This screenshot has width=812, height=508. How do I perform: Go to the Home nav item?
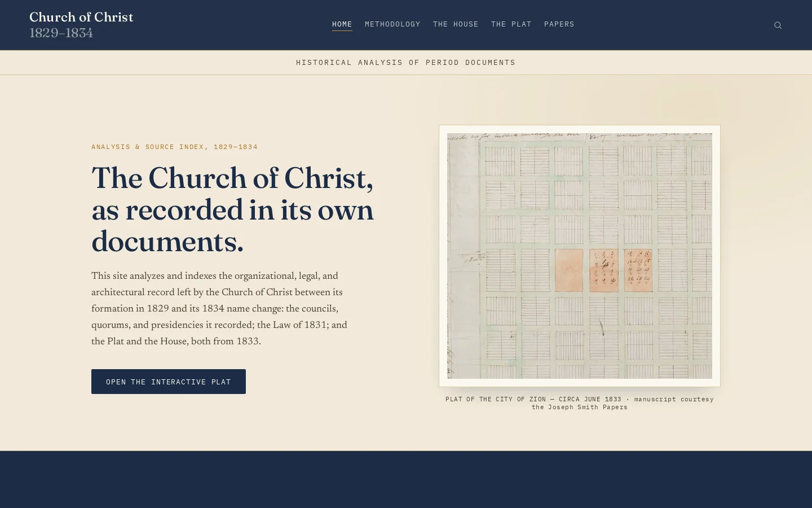point(342,24)
